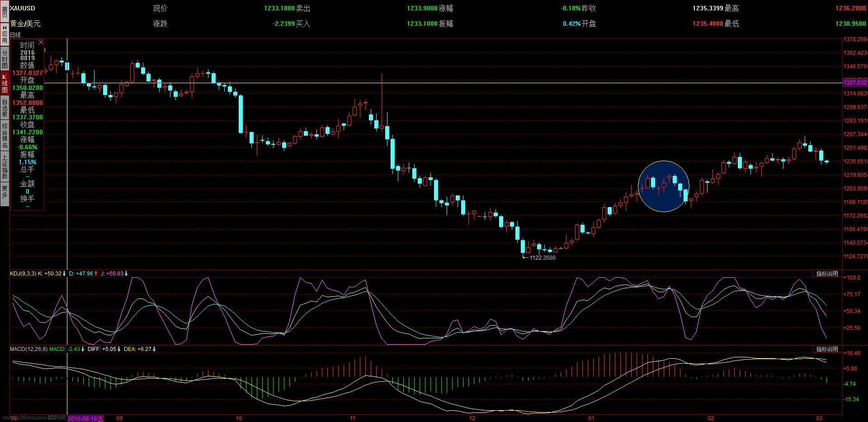Image resolution: width=868 pixels, height=422 pixels.
Task: Click the sell price 1233.9000 in header
Action: click(x=422, y=8)
